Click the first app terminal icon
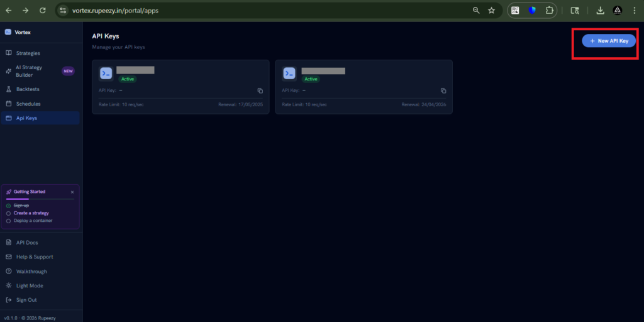 coord(106,74)
